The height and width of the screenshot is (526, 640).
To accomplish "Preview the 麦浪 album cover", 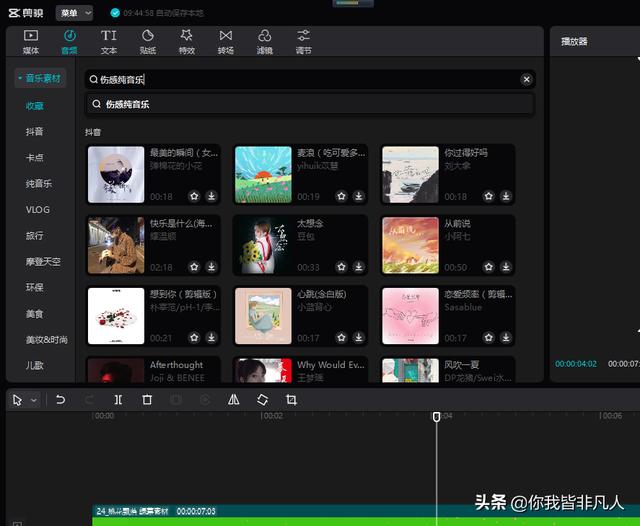I will [263, 175].
